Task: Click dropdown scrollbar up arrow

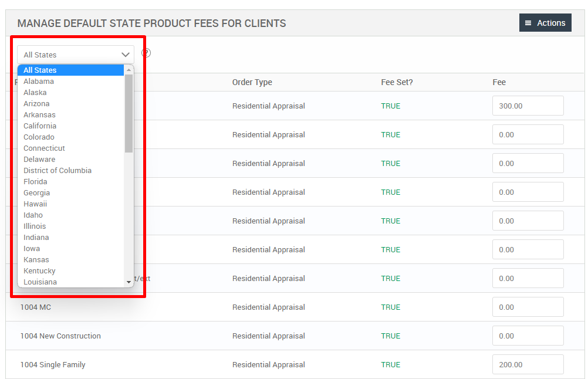Action: pos(129,70)
